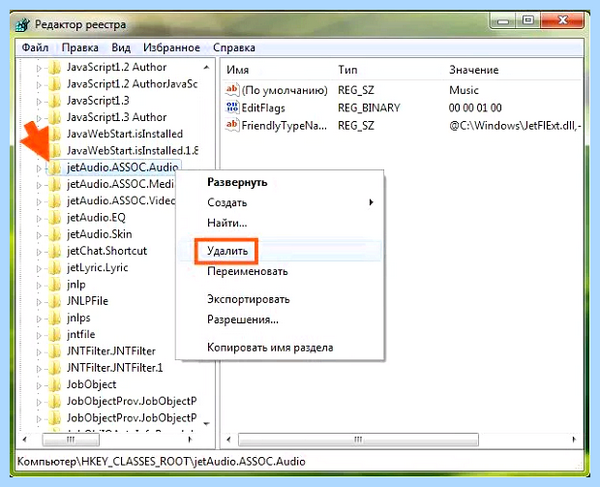Click folder icon of JavaScript1.2 Author
600x487 pixels.
pyautogui.click(x=55, y=68)
